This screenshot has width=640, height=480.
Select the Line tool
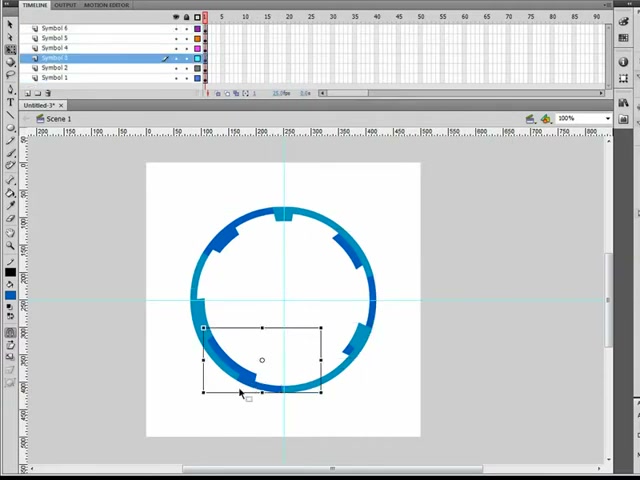(10, 115)
